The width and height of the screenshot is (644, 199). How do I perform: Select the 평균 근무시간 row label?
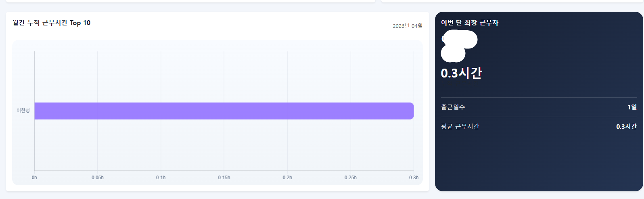click(x=460, y=126)
